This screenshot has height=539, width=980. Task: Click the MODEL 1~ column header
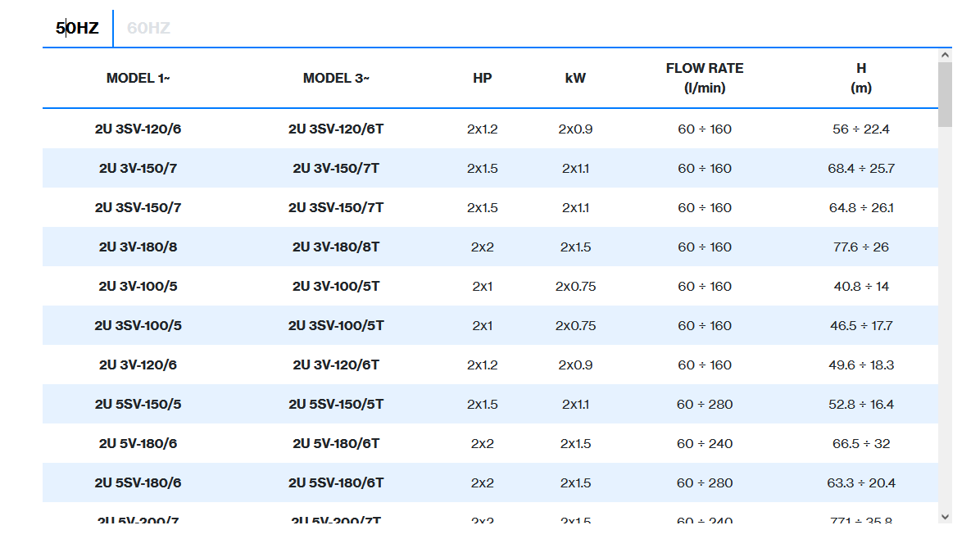pos(138,79)
